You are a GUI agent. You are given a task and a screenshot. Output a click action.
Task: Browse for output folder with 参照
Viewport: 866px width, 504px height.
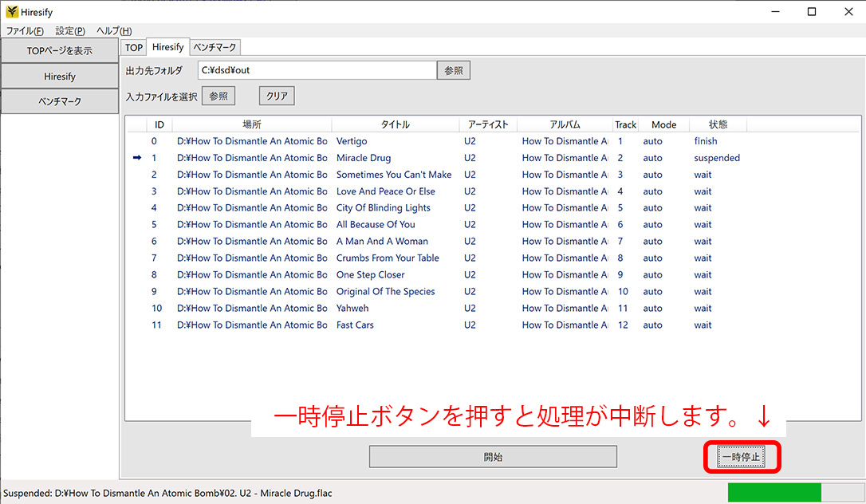click(454, 70)
